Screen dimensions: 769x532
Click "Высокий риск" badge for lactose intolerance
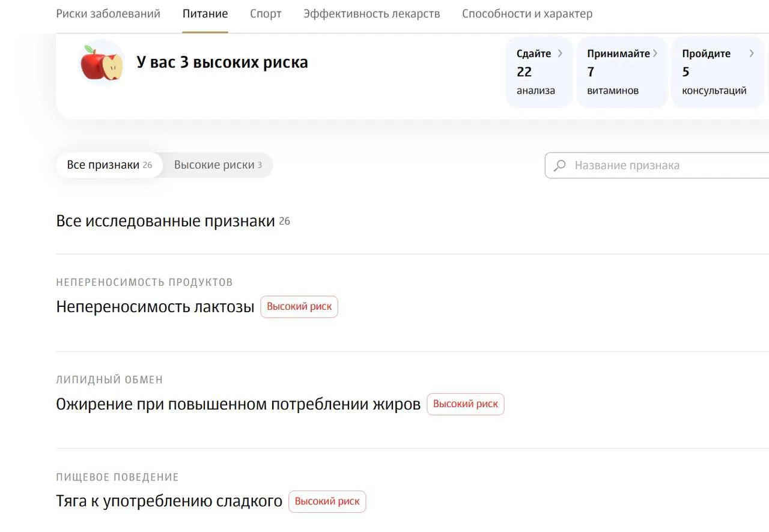pyautogui.click(x=299, y=307)
